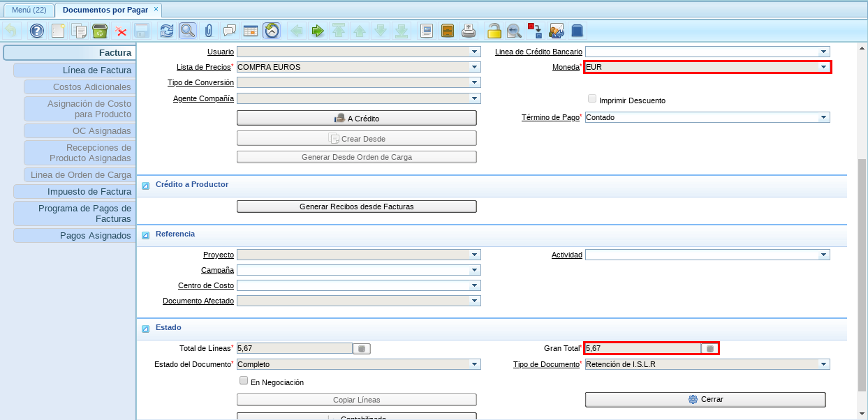
Task: Click the Help question mark icon
Action: tap(37, 31)
